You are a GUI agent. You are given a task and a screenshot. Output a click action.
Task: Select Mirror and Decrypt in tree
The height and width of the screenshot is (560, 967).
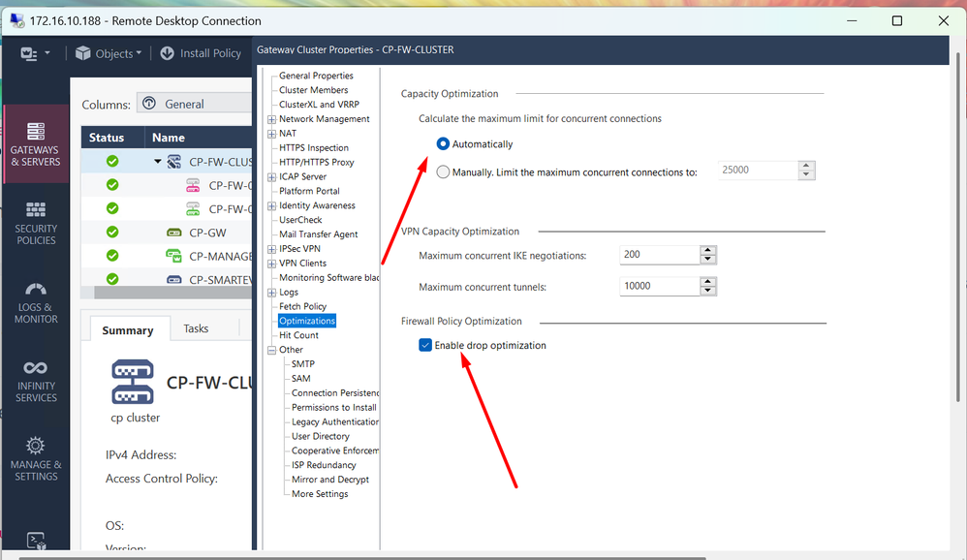click(x=330, y=480)
